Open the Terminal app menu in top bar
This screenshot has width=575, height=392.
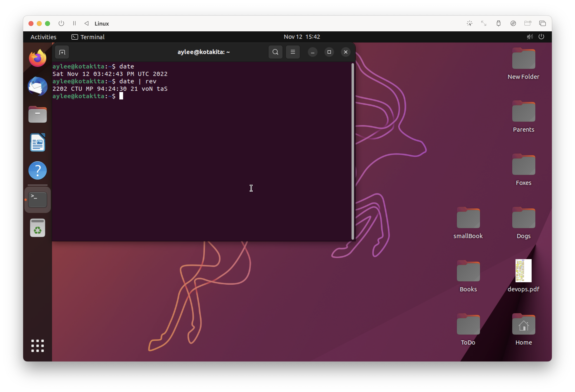pyautogui.click(x=88, y=37)
